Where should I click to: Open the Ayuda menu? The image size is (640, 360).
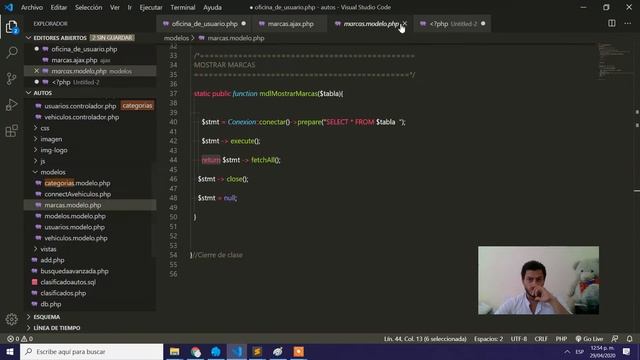(212, 7)
